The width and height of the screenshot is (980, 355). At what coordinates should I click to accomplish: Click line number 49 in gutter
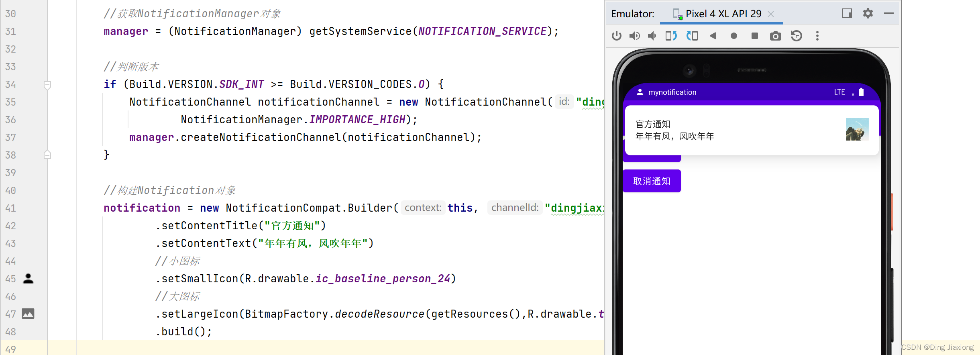pos(11,349)
